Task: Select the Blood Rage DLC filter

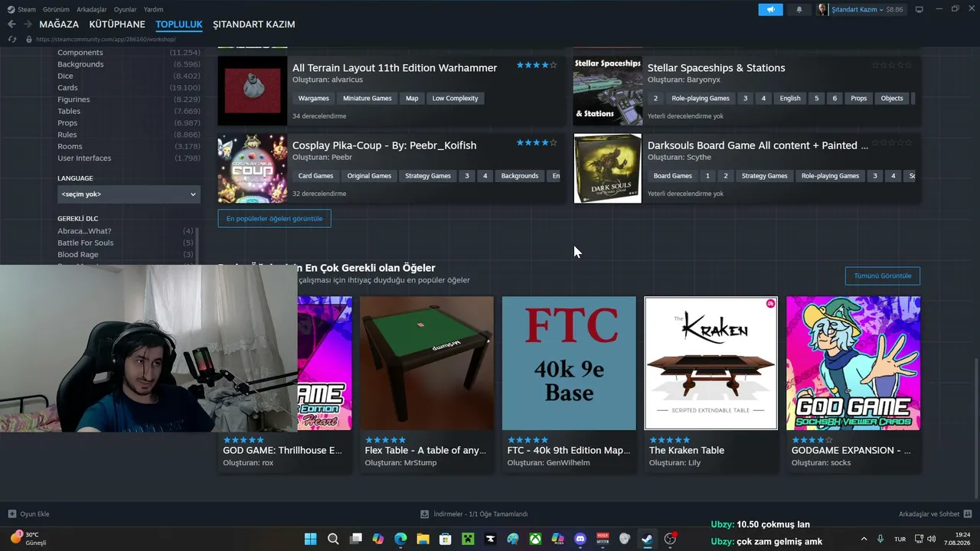Action: [78, 255]
